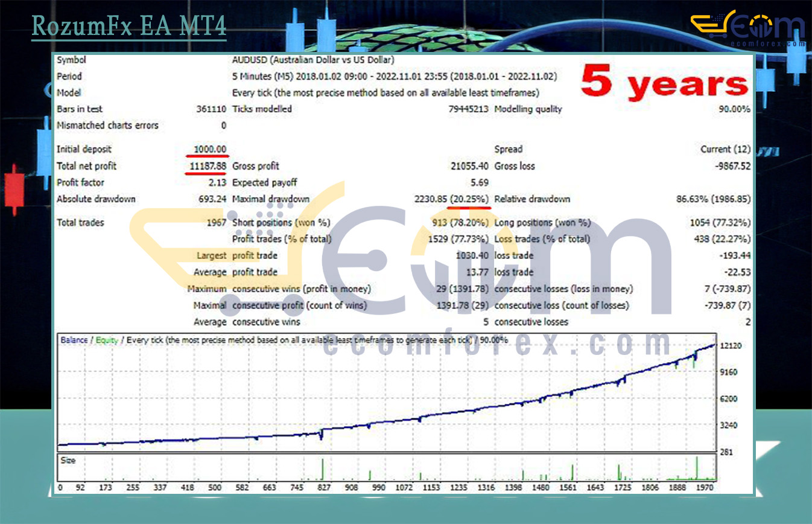The width and height of the screenshot is (812, 524).
Task: Click the Total trades value 1967
Action: coord(215,223)
